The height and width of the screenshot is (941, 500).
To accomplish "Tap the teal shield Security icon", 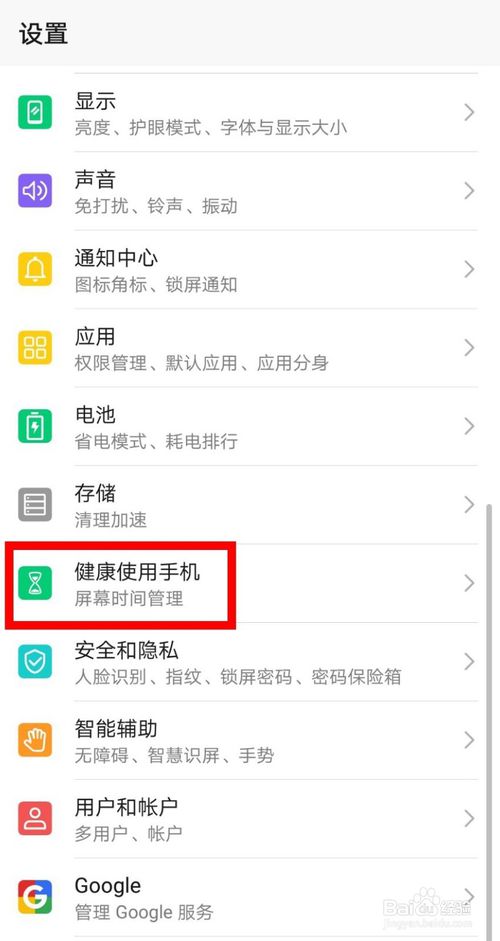I will pos(35,661).
